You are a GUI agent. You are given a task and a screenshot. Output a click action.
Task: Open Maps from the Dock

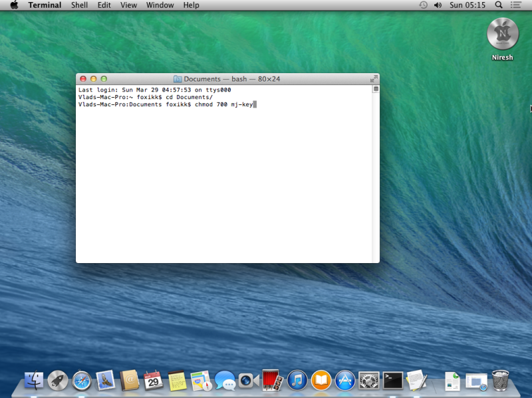point(201,380)
